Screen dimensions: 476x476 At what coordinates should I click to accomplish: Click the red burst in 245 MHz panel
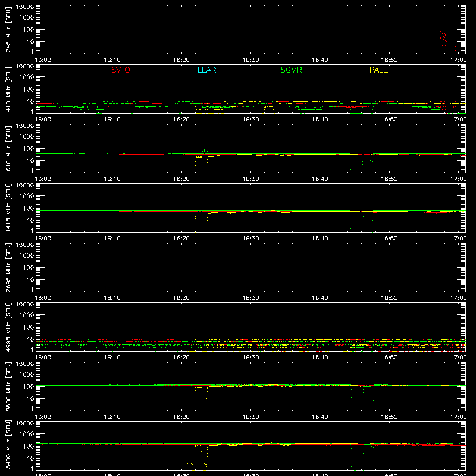(443, 37)
